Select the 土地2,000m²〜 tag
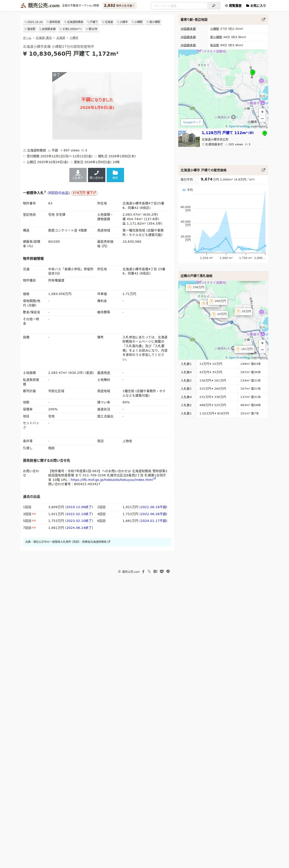Image resolution: width=289 pixels, height=868 pixels. tap(71, 29)
